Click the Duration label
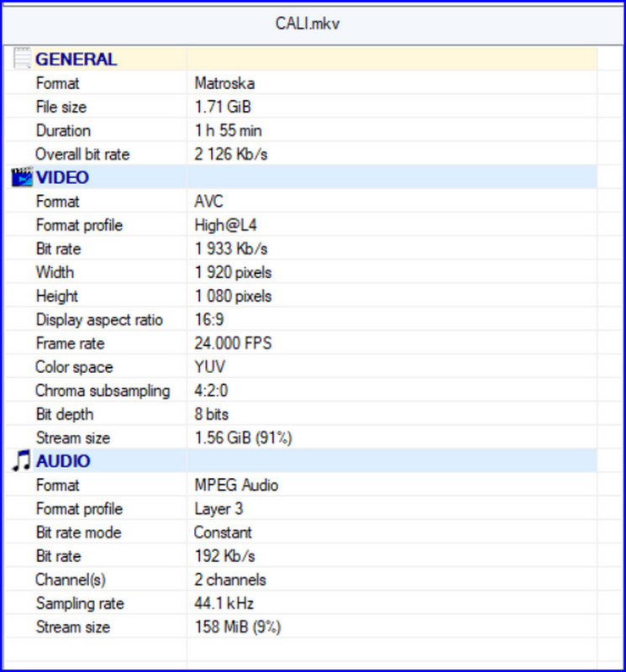626x672 pixels. pyautogui.click(x=63, y=130)
